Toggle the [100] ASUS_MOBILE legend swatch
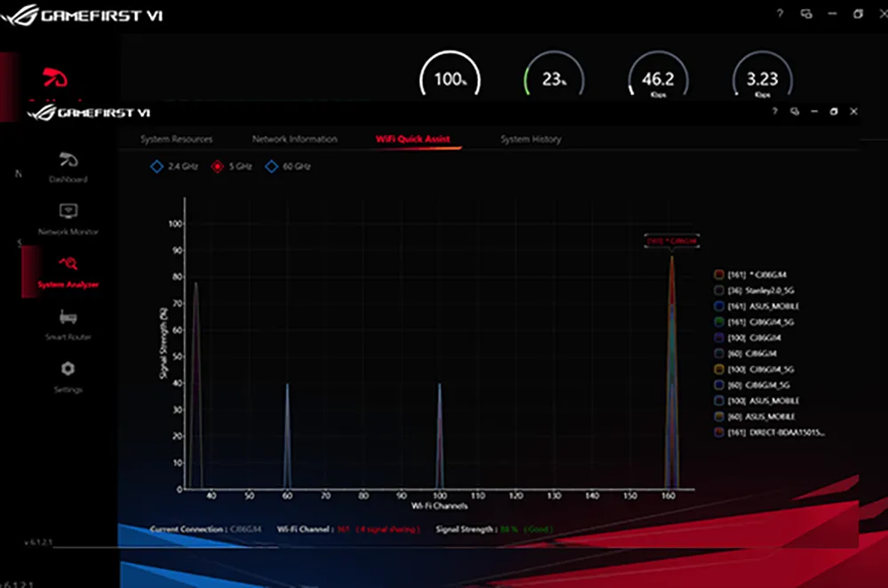Screen dimensions: 888x588 pos(719,401)
